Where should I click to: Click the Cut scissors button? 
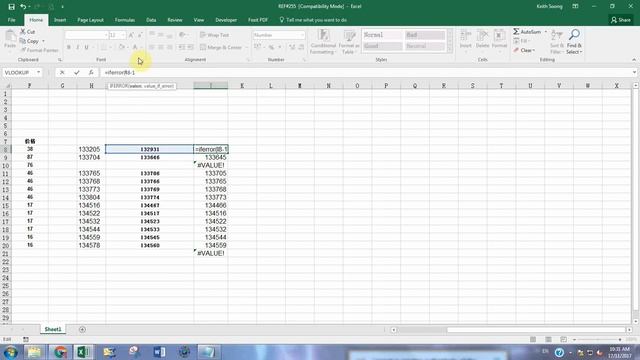point(28,31)
